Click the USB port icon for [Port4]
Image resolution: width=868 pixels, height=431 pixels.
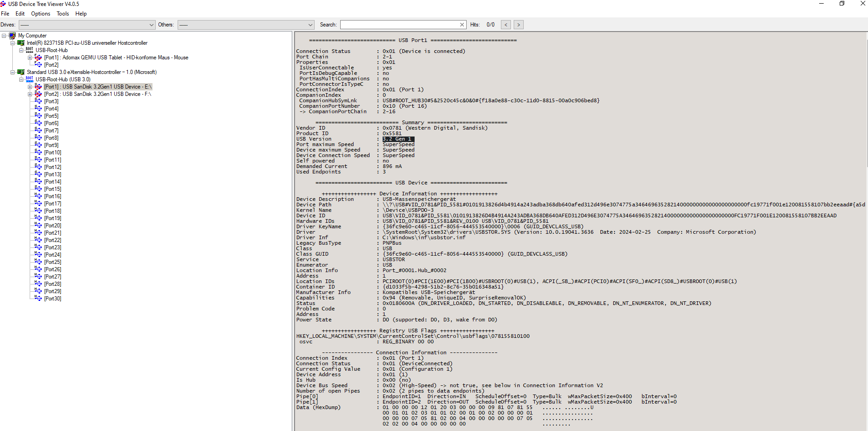click(38, 109)
